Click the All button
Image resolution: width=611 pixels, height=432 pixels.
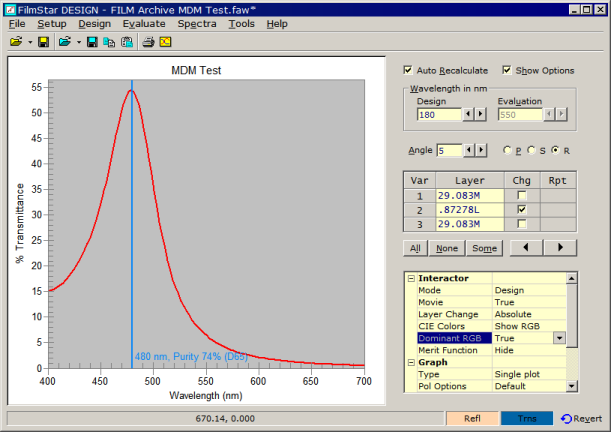(x=415, y=248)
